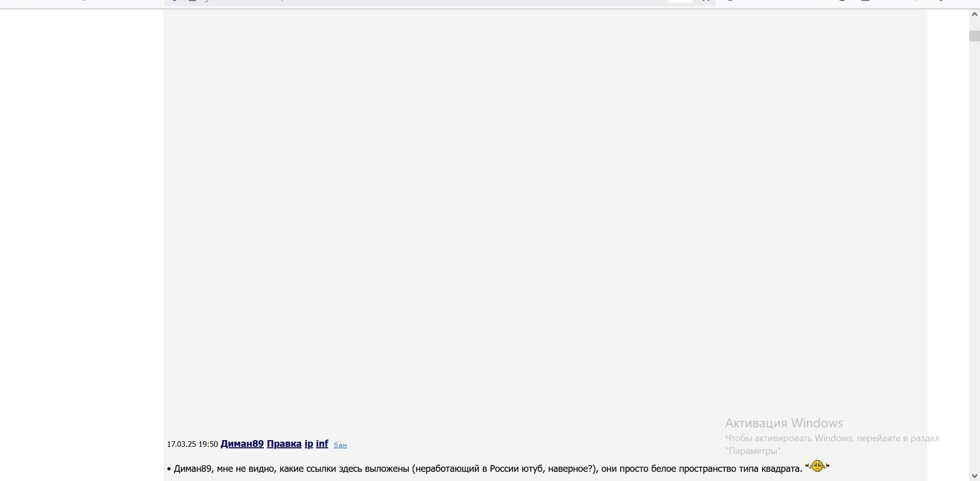Click the word квадрата ending the comment
The image size is (980, 481).
[x=782, y=469]
